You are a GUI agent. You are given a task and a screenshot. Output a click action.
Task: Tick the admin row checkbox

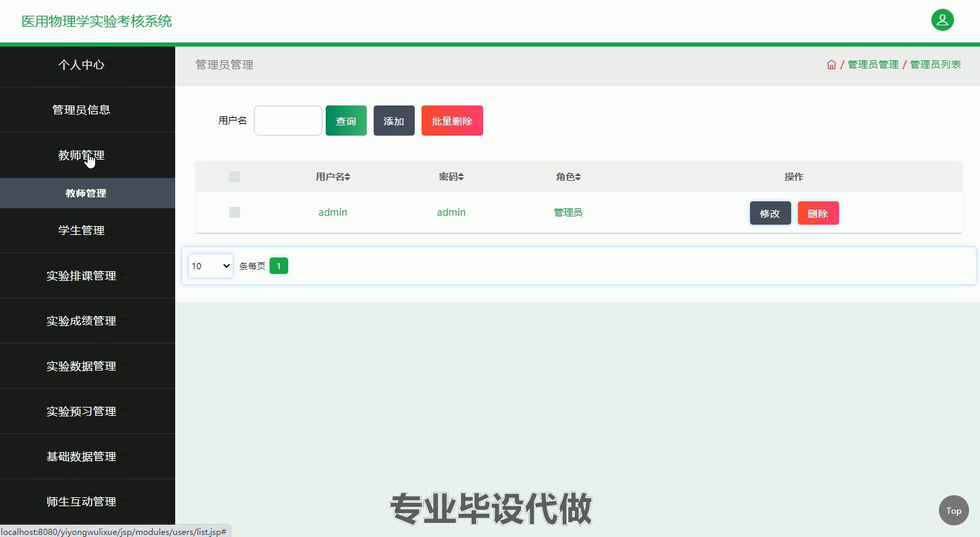coord(235,212)
